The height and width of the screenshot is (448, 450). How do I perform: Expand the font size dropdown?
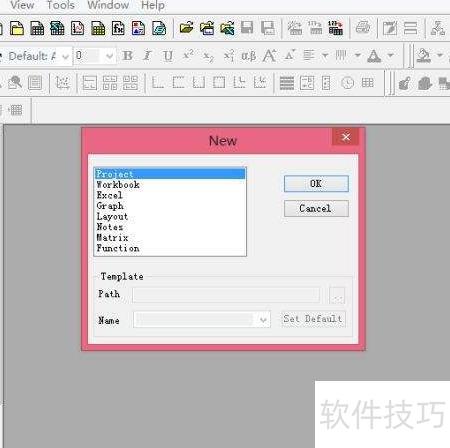pos(110,56)
